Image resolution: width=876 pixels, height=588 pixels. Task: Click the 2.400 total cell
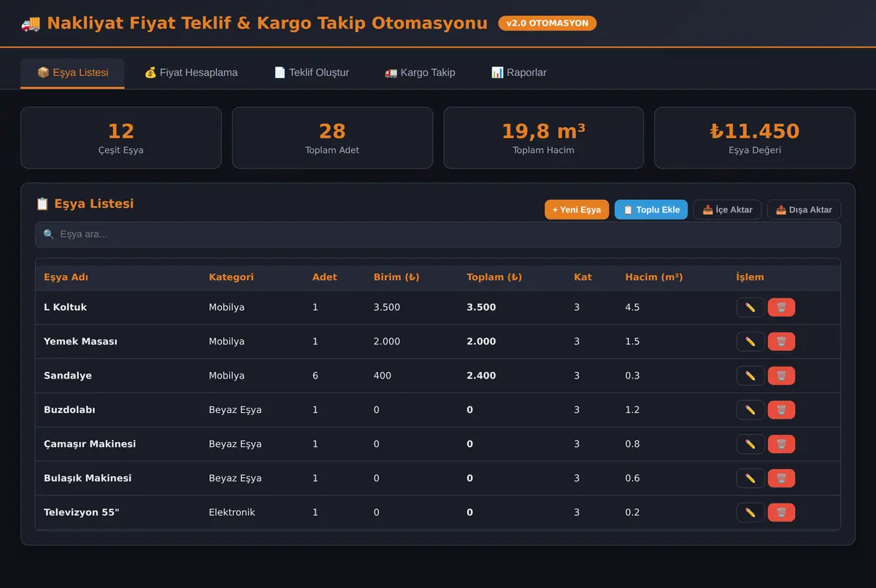(481, 376)
